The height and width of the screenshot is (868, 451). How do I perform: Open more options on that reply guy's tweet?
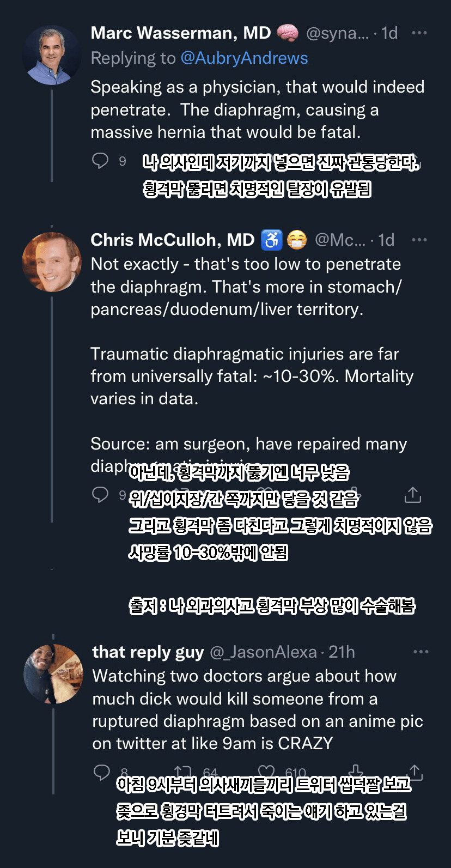point(420,652)
